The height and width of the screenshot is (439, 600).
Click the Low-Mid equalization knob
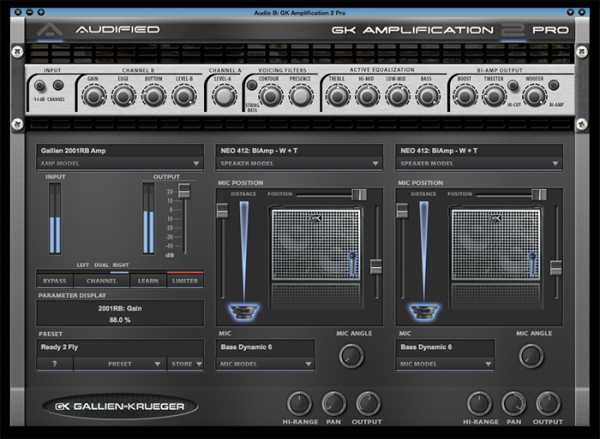397,96
